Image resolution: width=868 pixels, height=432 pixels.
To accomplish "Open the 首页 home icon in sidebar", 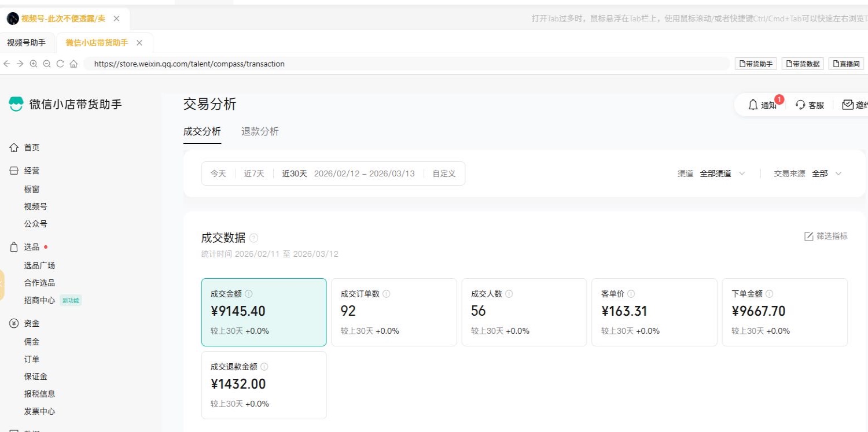I will (x=14, y=147).
